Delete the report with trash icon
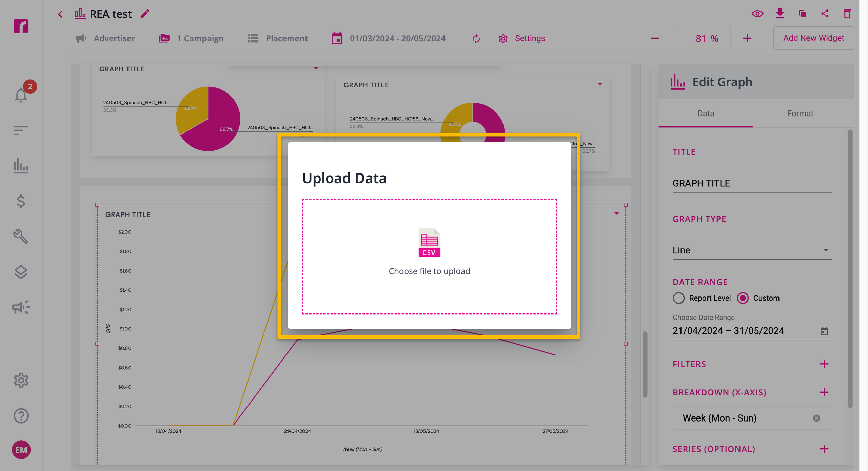 pyautogui.click(x=847, y=14)
